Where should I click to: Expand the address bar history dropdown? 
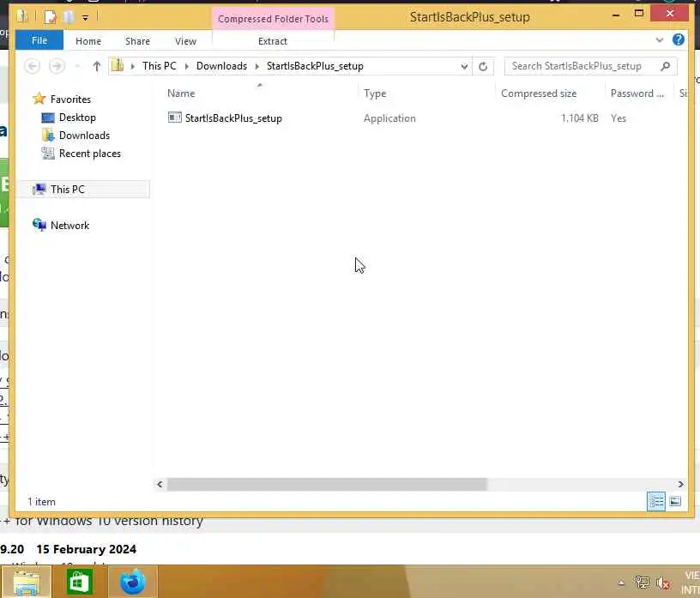[x=464, y=67]
